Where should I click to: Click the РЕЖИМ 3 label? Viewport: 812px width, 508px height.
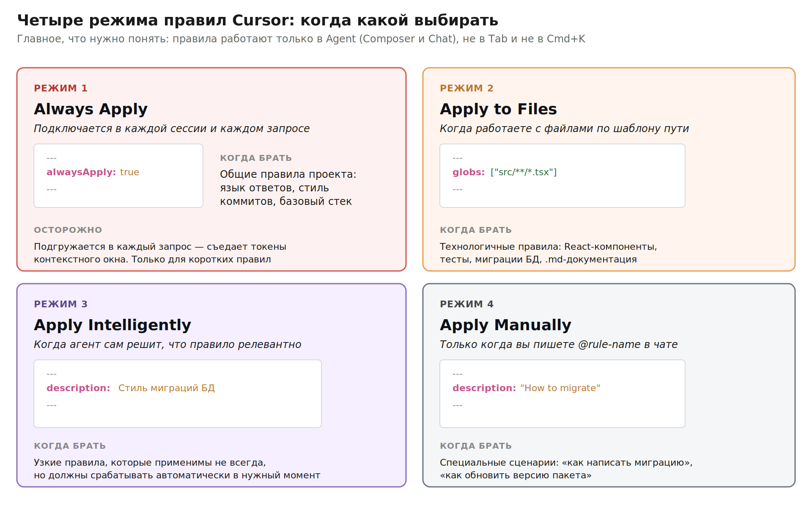(x=60, y=304)
